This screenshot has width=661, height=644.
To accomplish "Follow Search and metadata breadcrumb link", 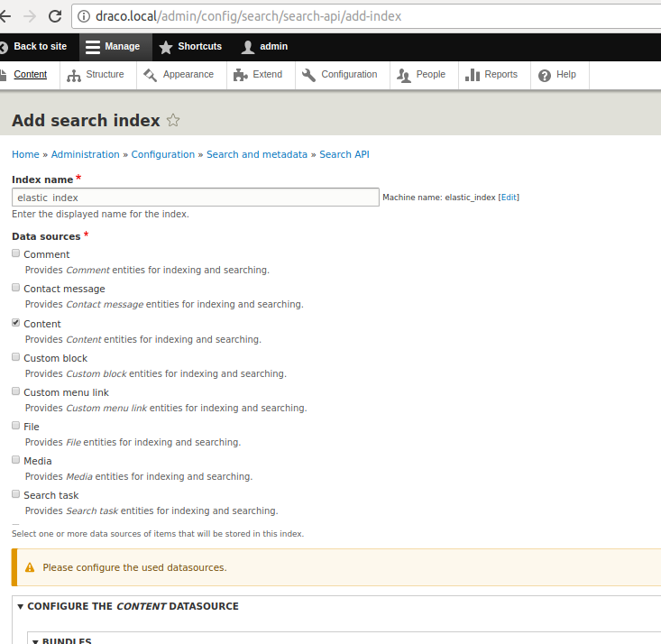I will click(257, 155).
